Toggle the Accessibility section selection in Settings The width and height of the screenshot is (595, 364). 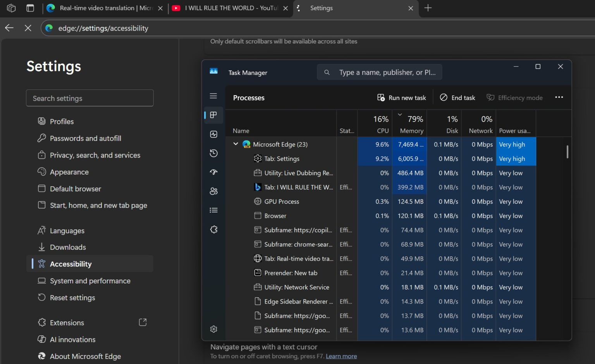(x=90, y=264)
